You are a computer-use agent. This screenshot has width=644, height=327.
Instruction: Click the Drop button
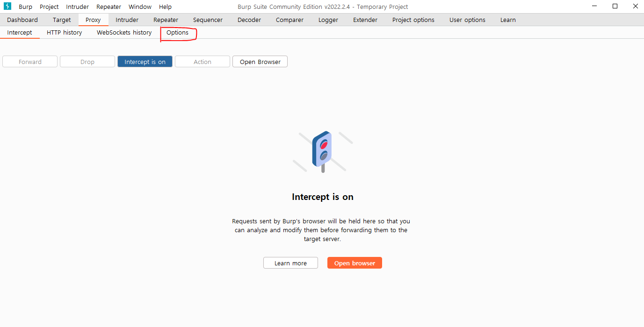[x=87, y=62]
